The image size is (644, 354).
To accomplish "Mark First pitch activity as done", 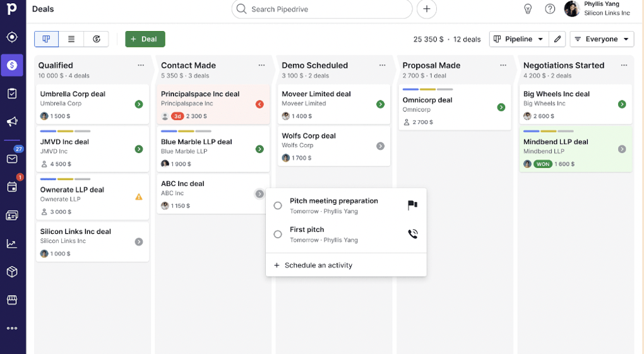I will pyautogui.click(x=278, y=235).
